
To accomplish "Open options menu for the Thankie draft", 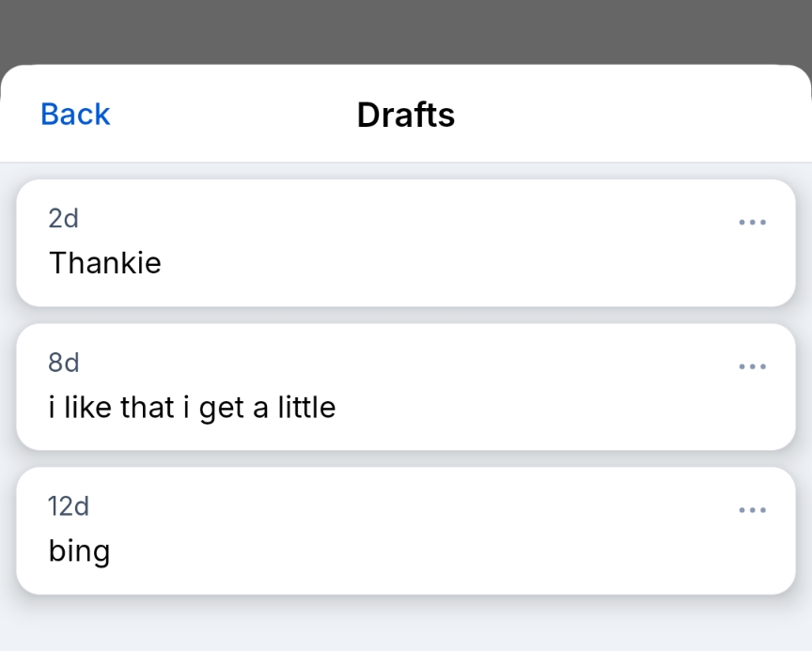I will click(x=752, y=223).
